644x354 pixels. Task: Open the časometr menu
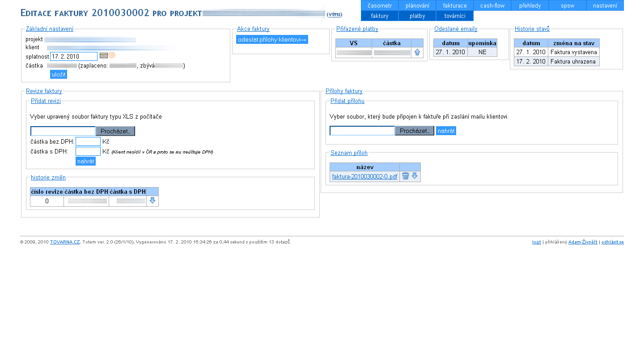click(380, 5)
